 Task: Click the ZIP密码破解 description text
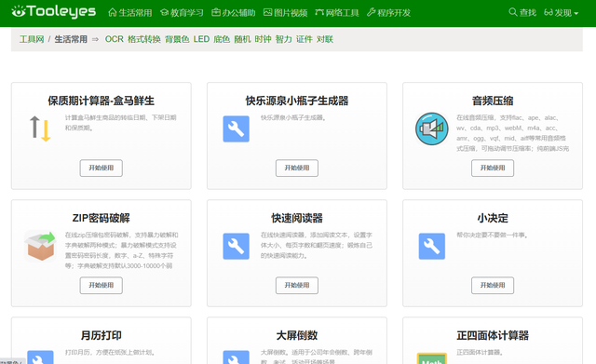(122, 250)
